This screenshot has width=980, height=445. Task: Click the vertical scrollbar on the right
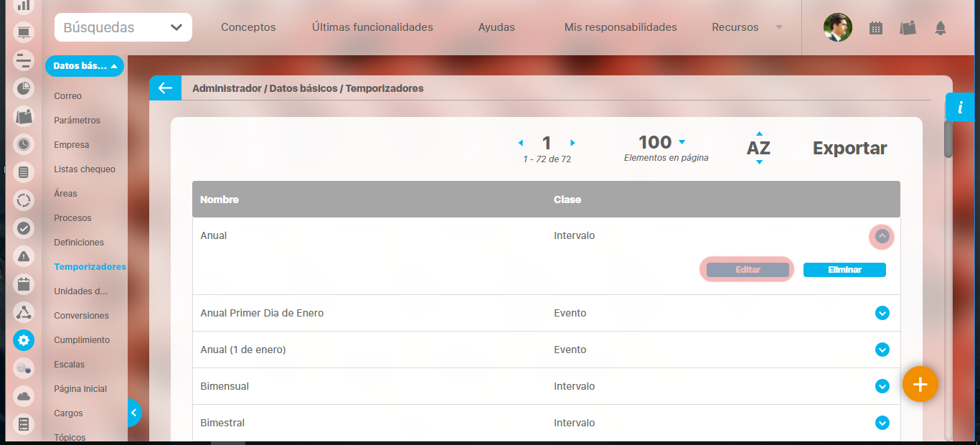(948, 139)
